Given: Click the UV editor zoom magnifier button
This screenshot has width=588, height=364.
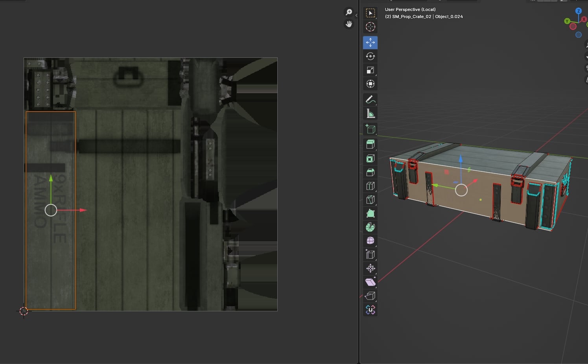Looking at the screenshot, I should [x=349, y=12].
